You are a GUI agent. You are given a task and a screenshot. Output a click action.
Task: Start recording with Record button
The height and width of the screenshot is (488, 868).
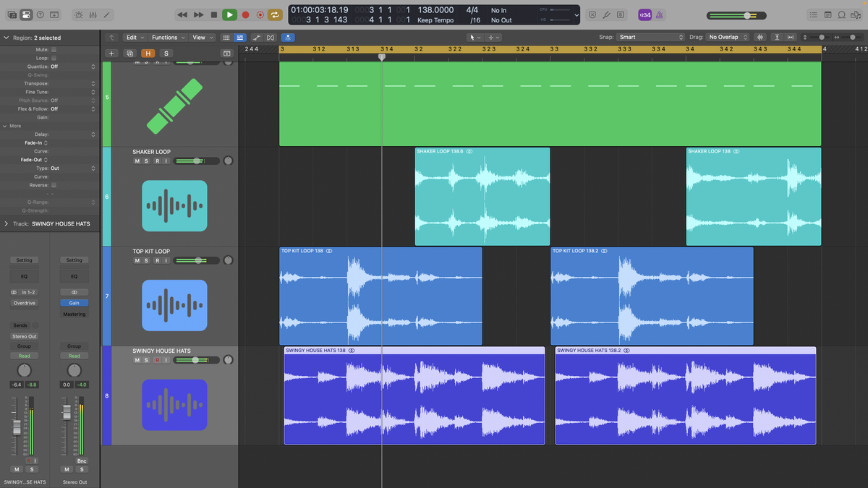[x=245, y=14]
